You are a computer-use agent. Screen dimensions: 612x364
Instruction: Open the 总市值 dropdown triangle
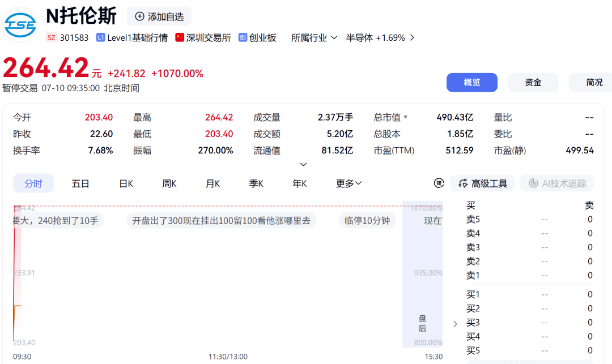(x=406, y=117)
